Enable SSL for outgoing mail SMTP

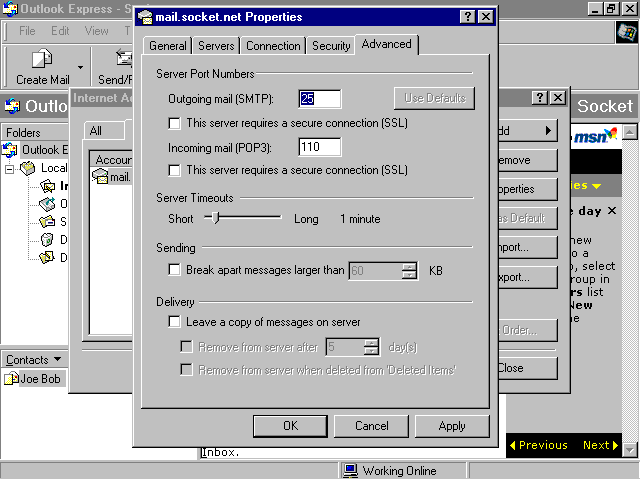[174, 123]
